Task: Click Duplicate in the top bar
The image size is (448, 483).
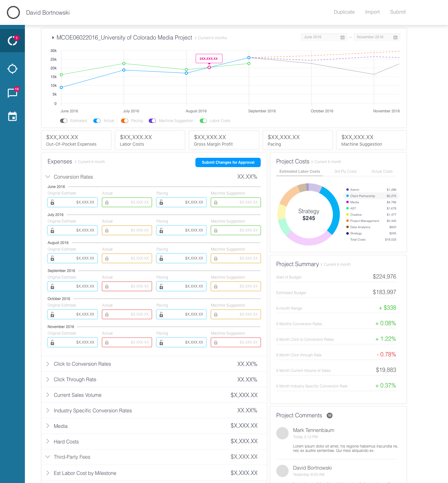Action: point(344,12)
